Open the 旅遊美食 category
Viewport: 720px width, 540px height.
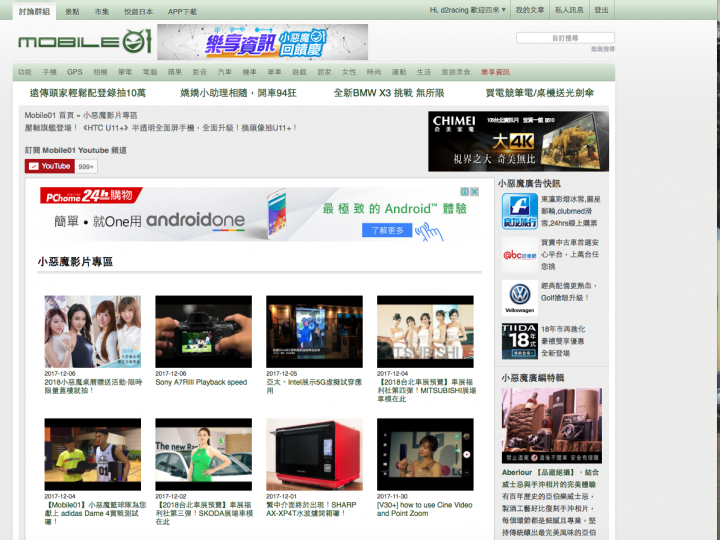[x=456, y=72]
